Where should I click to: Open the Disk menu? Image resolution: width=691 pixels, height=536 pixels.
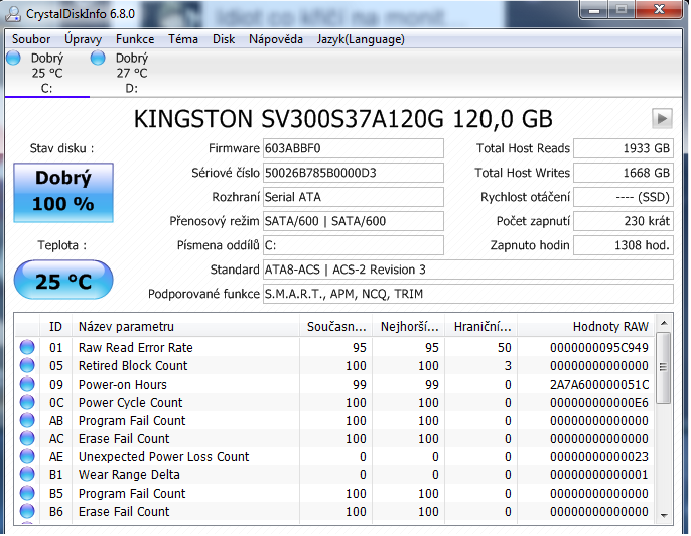tap(224, 39)
